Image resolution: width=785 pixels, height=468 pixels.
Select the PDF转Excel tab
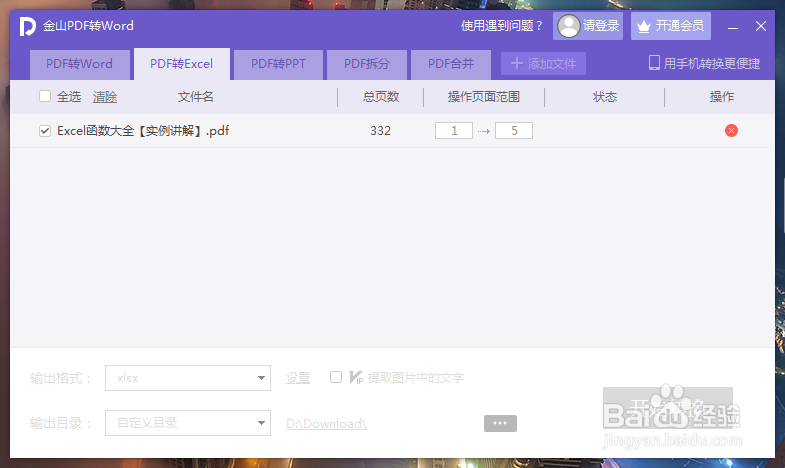coord(182,64)
